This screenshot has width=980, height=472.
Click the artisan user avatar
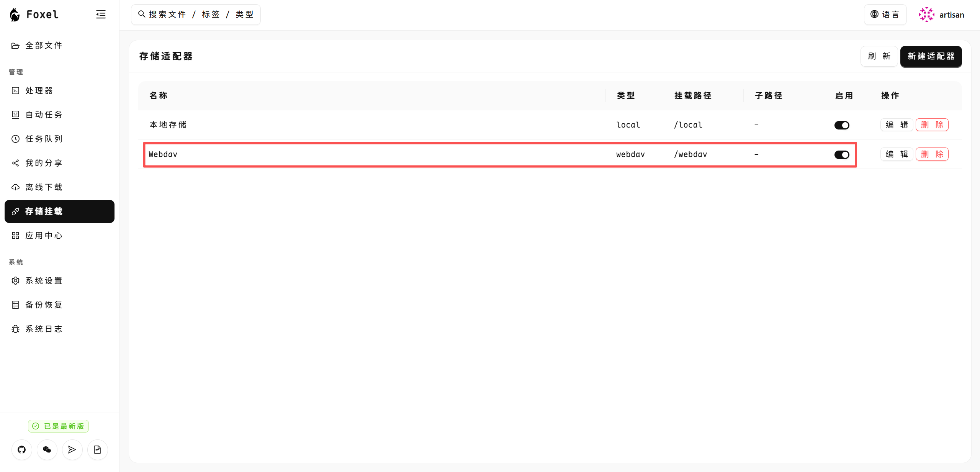pos(926,15)
